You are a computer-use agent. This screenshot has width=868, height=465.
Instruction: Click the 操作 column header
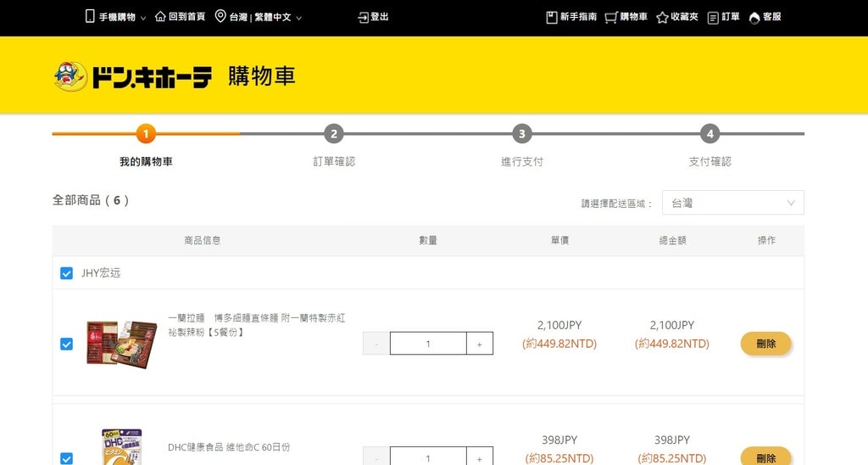pos(766,240)
